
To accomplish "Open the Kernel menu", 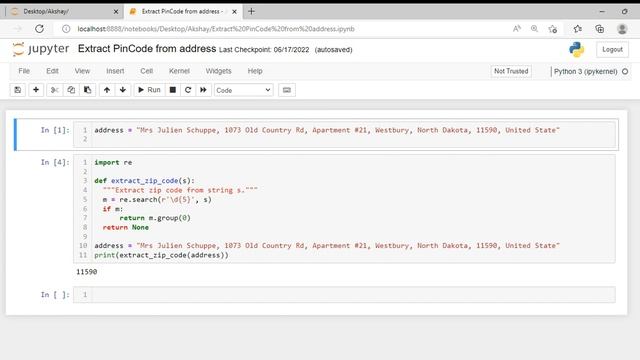I will tap(179, 71).
